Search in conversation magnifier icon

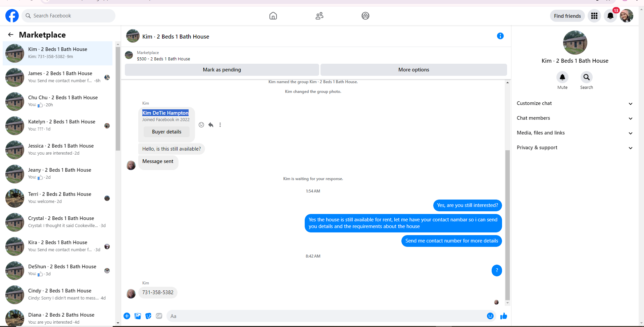[587, 77]
